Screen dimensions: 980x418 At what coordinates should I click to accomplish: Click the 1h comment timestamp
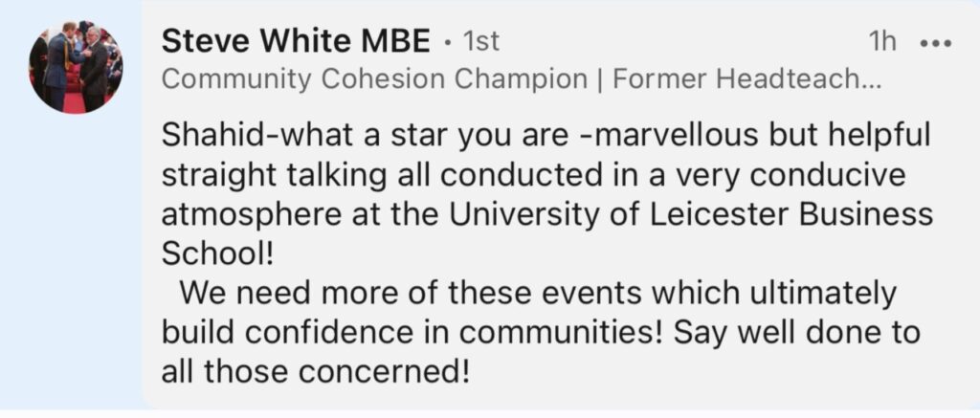pyautogui.click(x=880, y=42)
